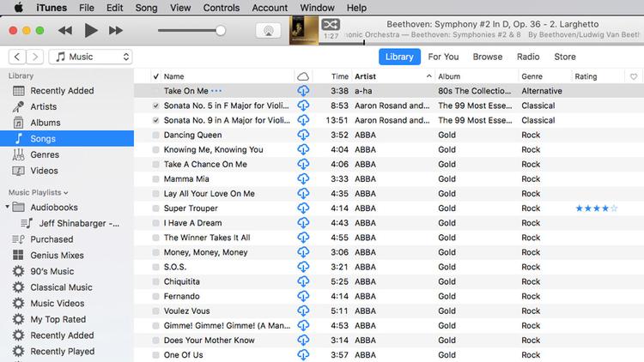Viewport: 644px width, 362px height.
Task: Uncheck Sonata No. 9 in A Major
Action: coord(155,120)
